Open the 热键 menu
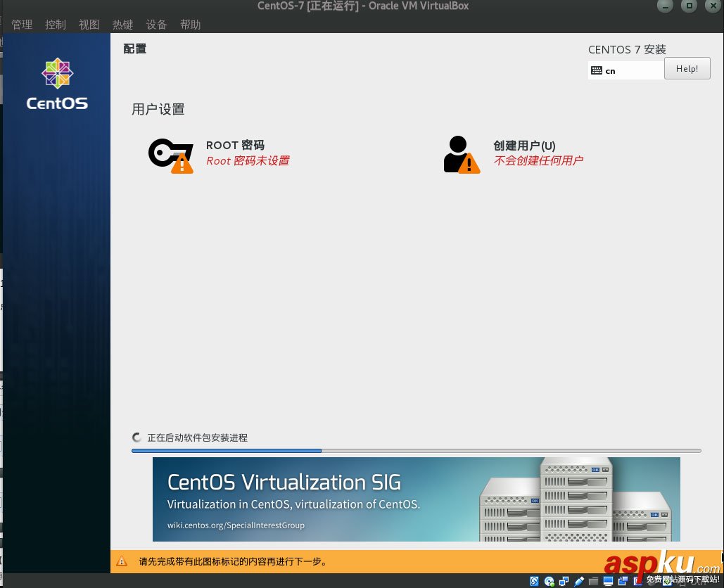 [122, 24]
